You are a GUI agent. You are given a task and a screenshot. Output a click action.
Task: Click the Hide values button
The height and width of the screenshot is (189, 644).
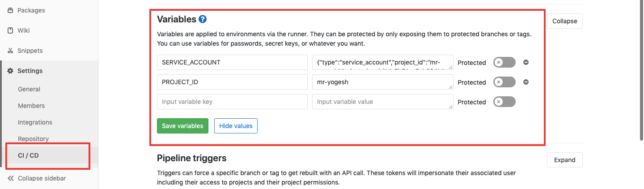click(x=236, y=126)
